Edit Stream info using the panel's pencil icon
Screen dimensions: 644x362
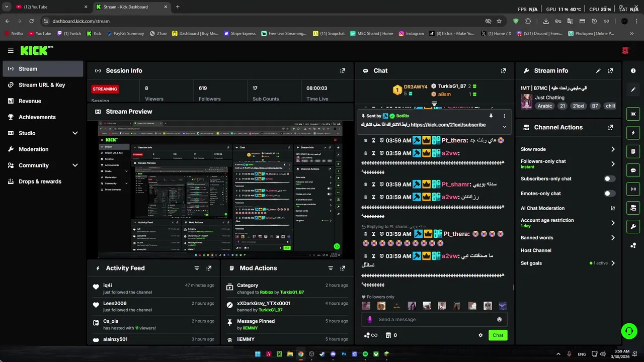pos(598,71)
